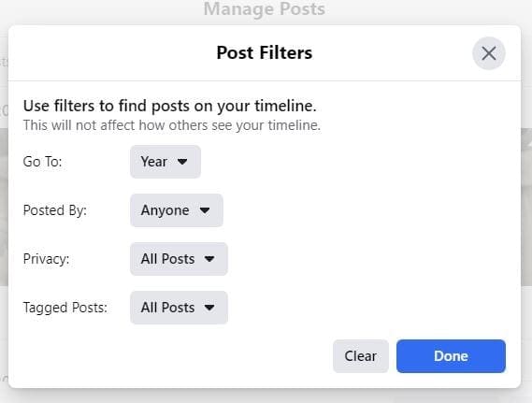Clear all post filters
This screenshot has height=403, width=532.
(361, 356)
